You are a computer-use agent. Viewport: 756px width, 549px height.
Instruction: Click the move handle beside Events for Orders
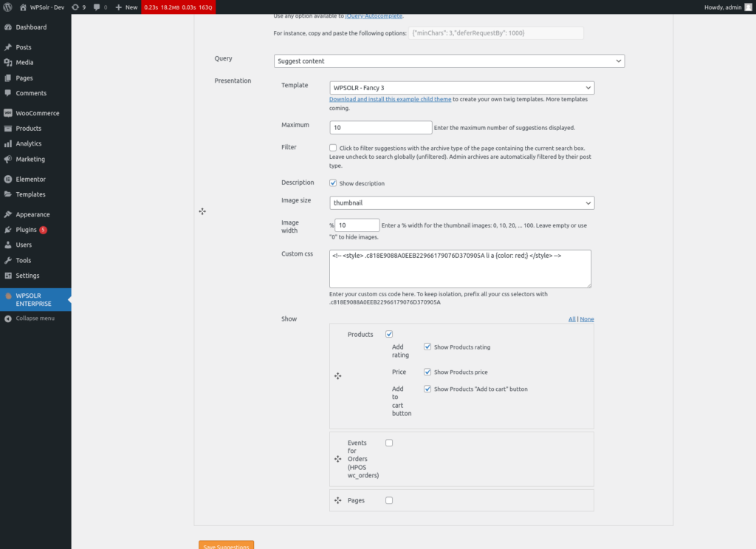click(338, 459)
